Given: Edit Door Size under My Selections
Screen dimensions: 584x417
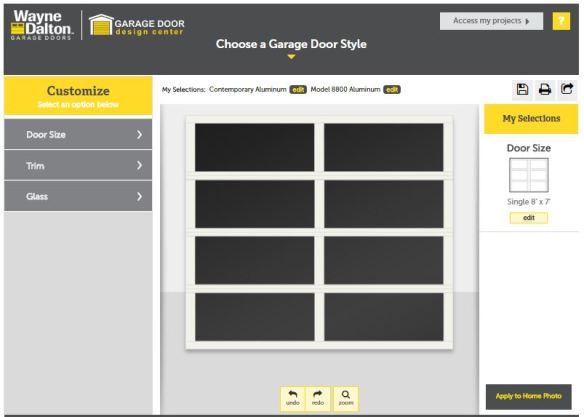Looking at the screenshot, I should pos(529,218).
